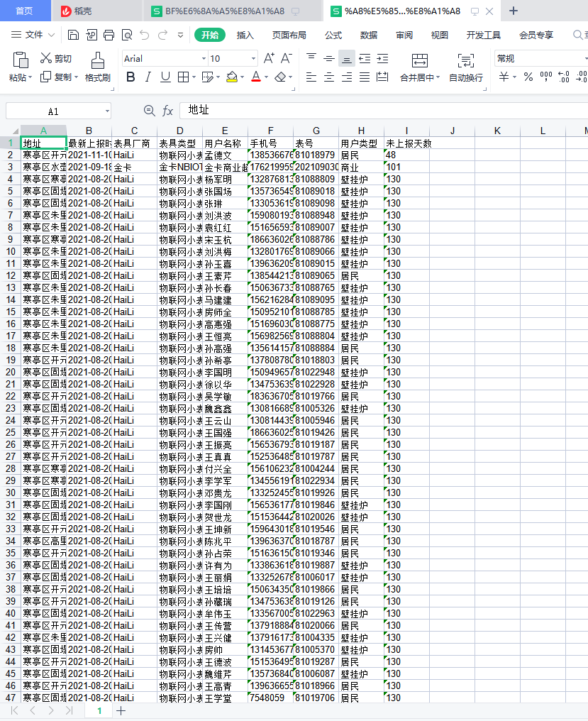Expand the Paste options arrow
Viewport: 588px width, 721px height.
click(30, 77)
